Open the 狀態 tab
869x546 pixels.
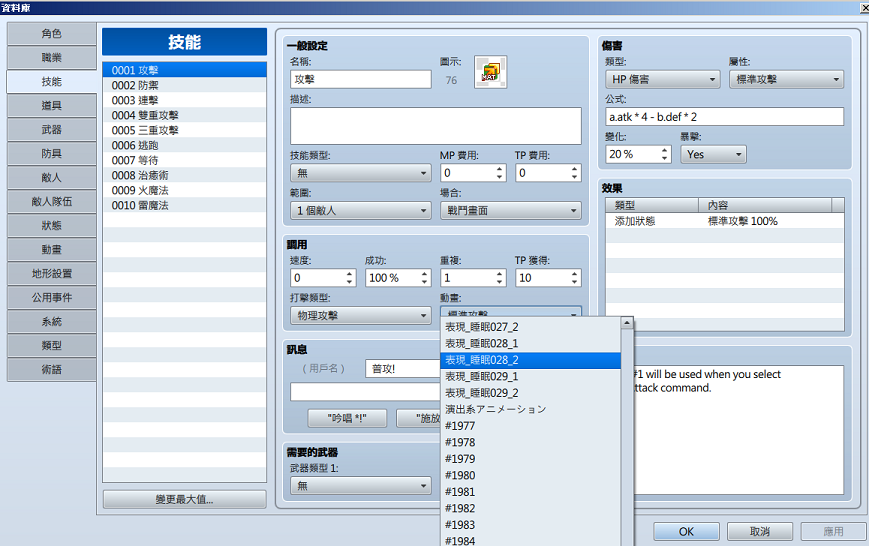(x=52, y=226)
